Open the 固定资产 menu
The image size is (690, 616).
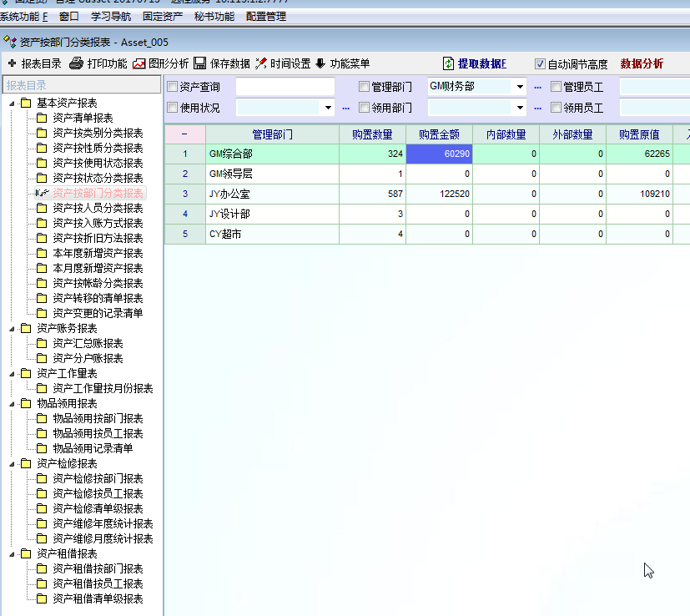(164, 17)
